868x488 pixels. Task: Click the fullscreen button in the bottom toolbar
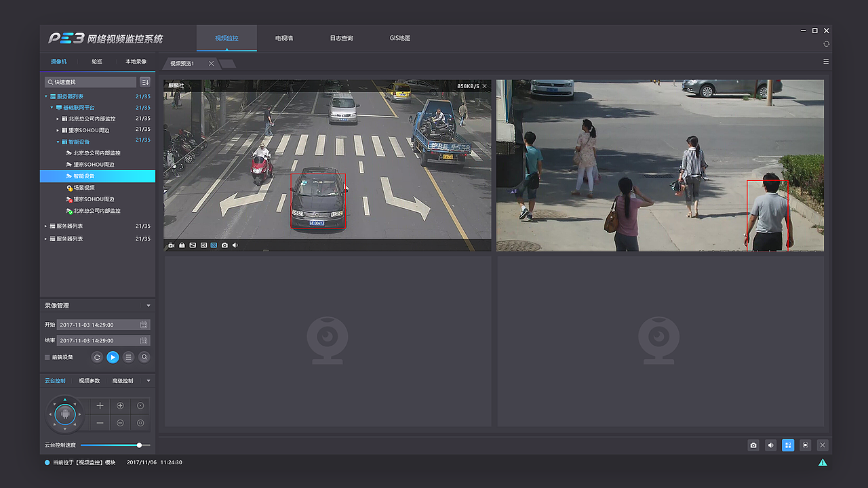click(x=805, y=445)
